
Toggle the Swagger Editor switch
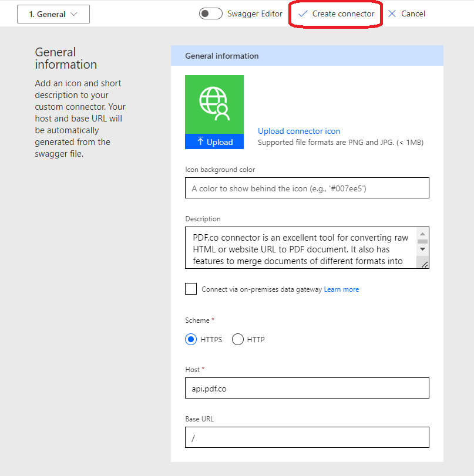(x=210, y=13)
